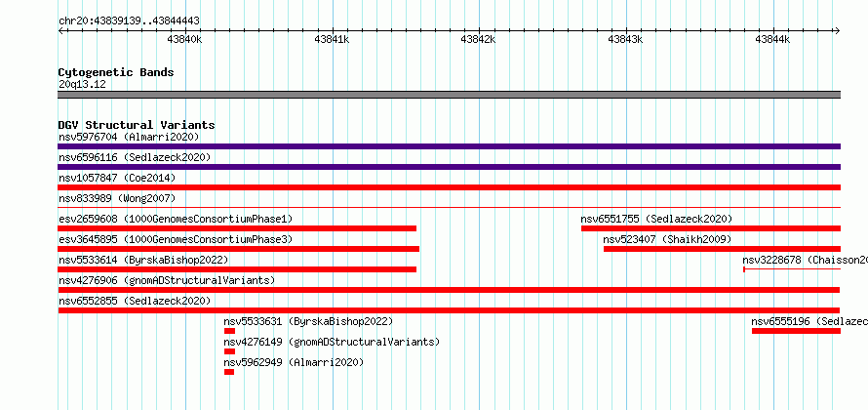This screenshot has height=410, width=868.
Task: Select the small nsv5533631 red block
Action: pyautogui.click(x=230, y=331)
